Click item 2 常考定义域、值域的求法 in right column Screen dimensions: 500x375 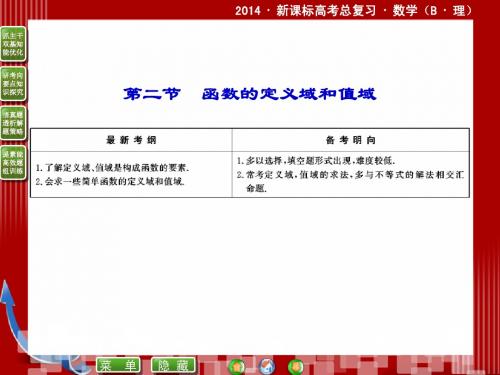(x=350, y=182)
